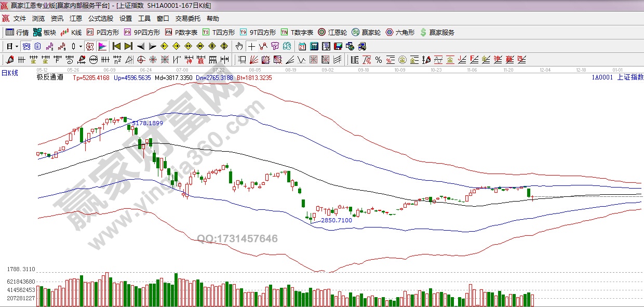Open the 帮助 help menu
Screen dimensions: 644x307
click(213, 18)
